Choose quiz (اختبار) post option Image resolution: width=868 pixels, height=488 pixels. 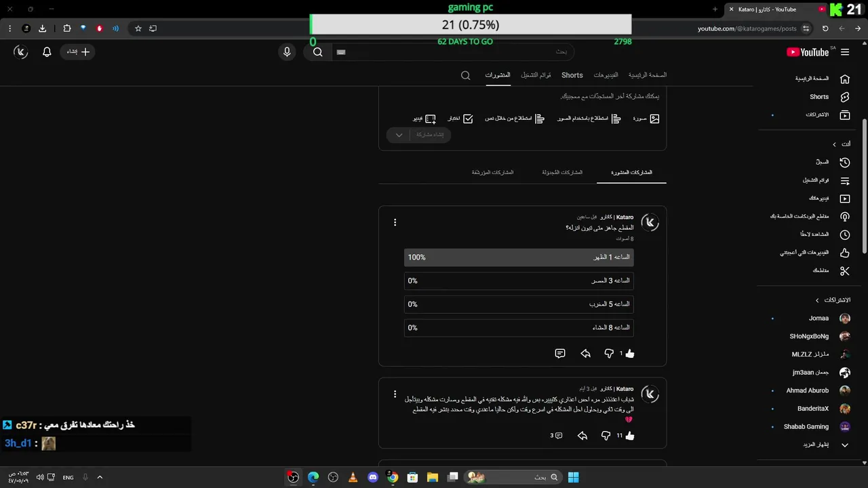(460, 119)
